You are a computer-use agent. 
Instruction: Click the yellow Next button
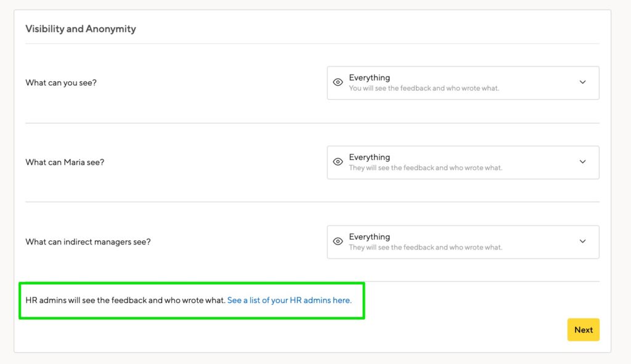pos(583,330)
